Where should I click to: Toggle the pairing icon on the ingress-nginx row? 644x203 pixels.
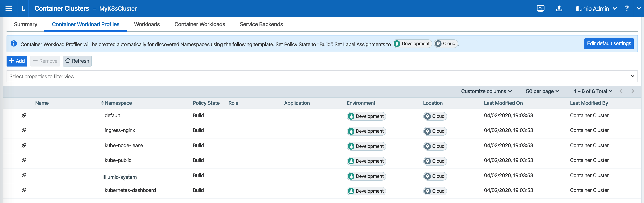(x=24, y=130)
